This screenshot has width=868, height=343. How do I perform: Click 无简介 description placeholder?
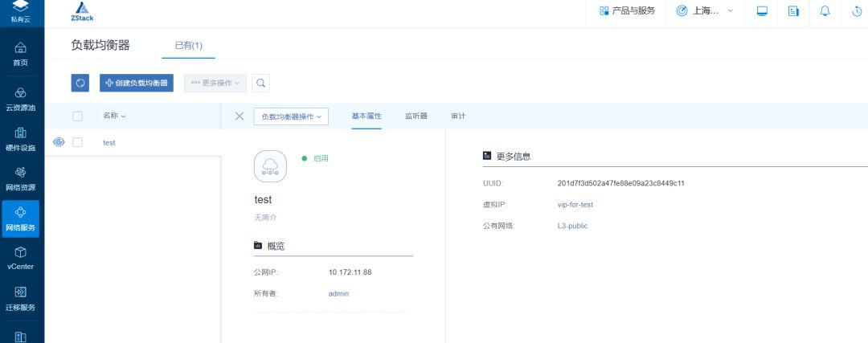pyautogui.click(x=265, y=218)
